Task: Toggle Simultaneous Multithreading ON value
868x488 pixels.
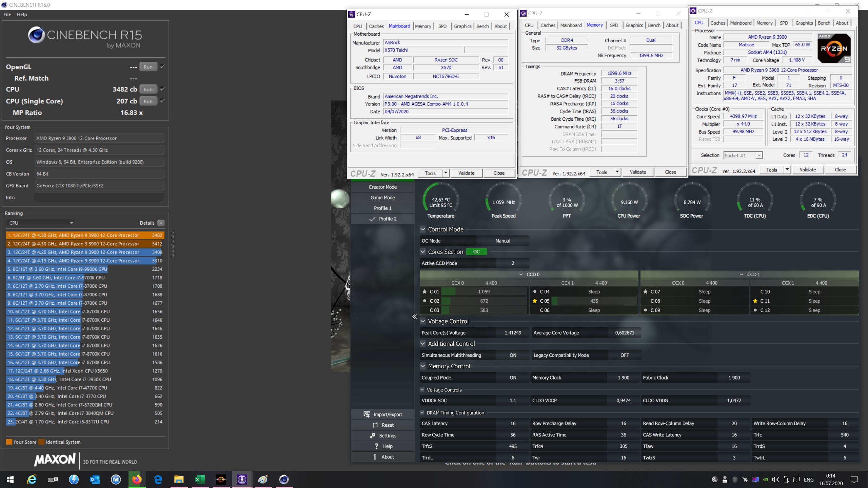Action: point(513,355)
